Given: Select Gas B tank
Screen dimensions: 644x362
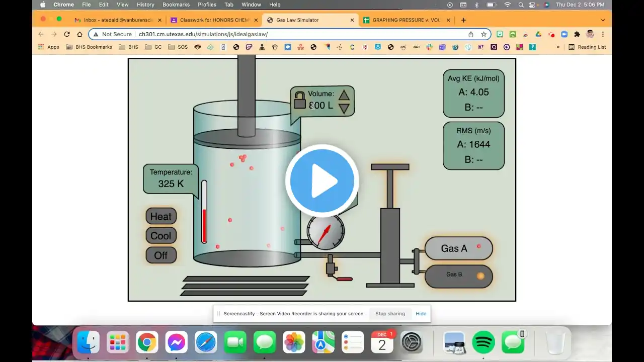Looking at the screenshot, I should (x=458, y=276).
